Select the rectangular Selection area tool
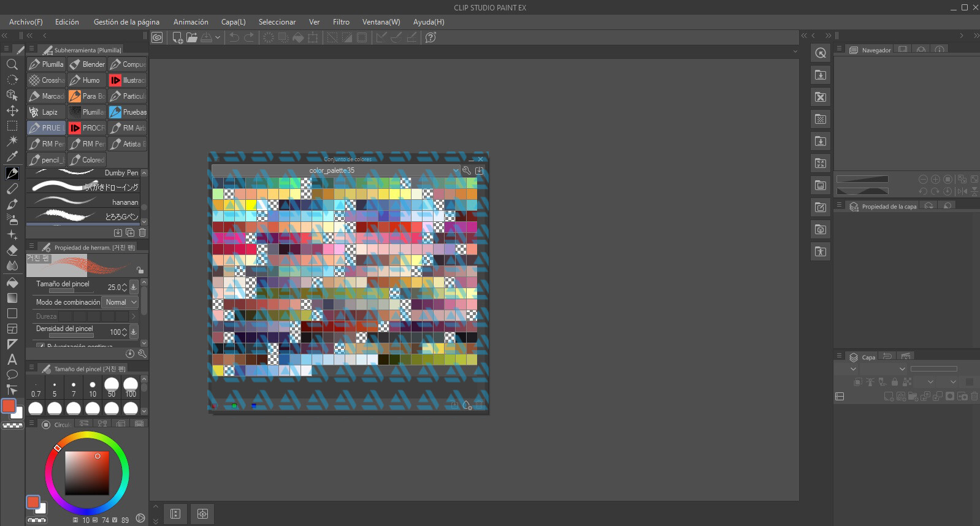This screenshot has height=526, width=980. [12, 126]
